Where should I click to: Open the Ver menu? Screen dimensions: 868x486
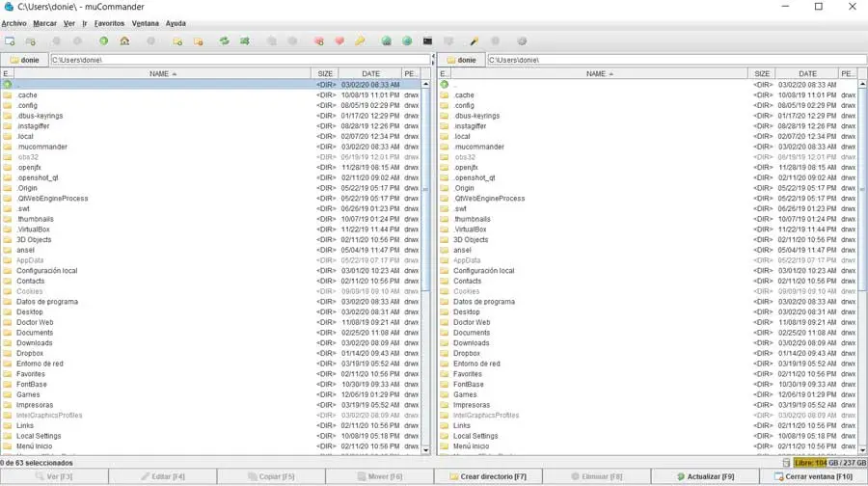coord(69,23)
